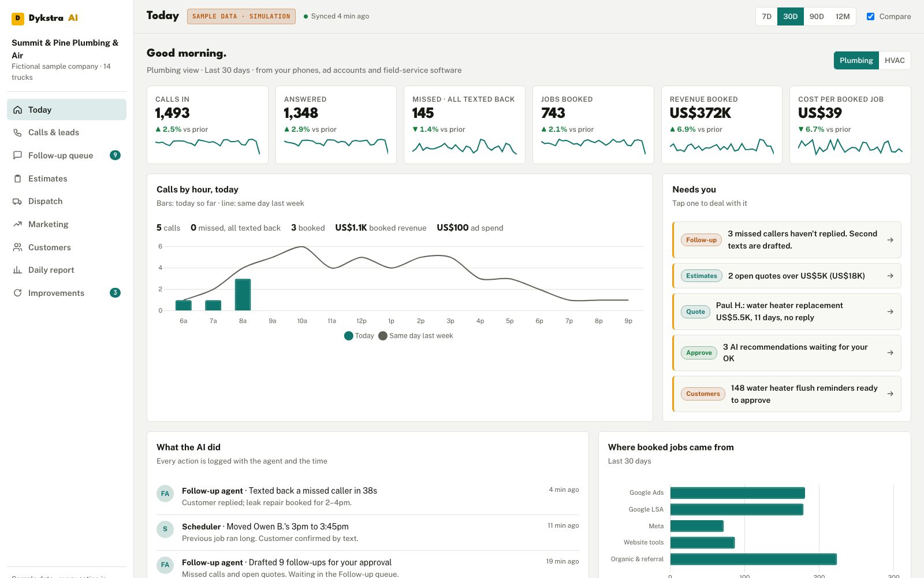Click the FA avatar for texted back entry
This screenshot has height=578, width=924.
coord(165,494)
